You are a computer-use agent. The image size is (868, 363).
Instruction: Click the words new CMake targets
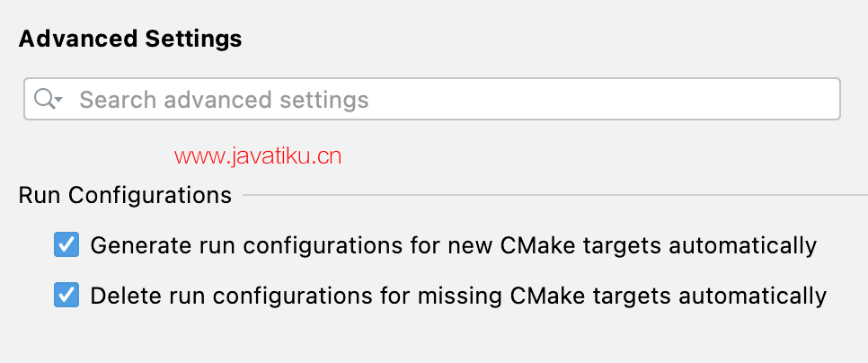point(554,245)
